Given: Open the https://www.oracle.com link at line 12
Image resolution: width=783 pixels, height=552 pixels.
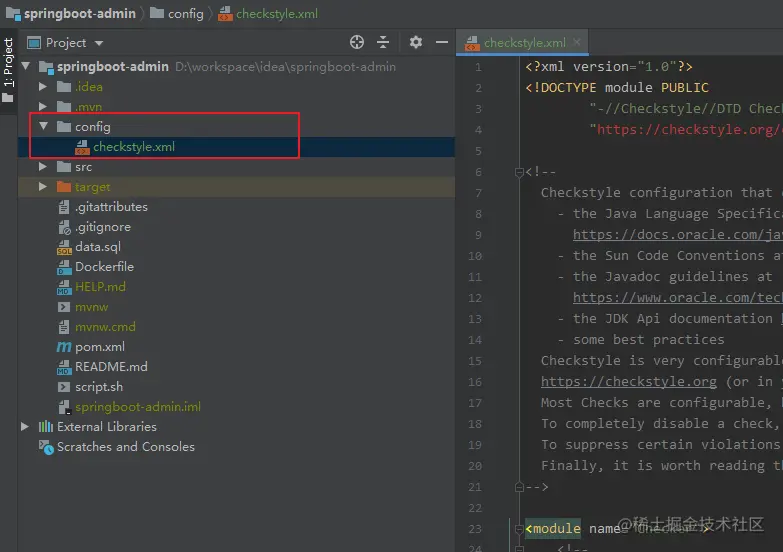Looking at the screenshot, I should point(678,297).
